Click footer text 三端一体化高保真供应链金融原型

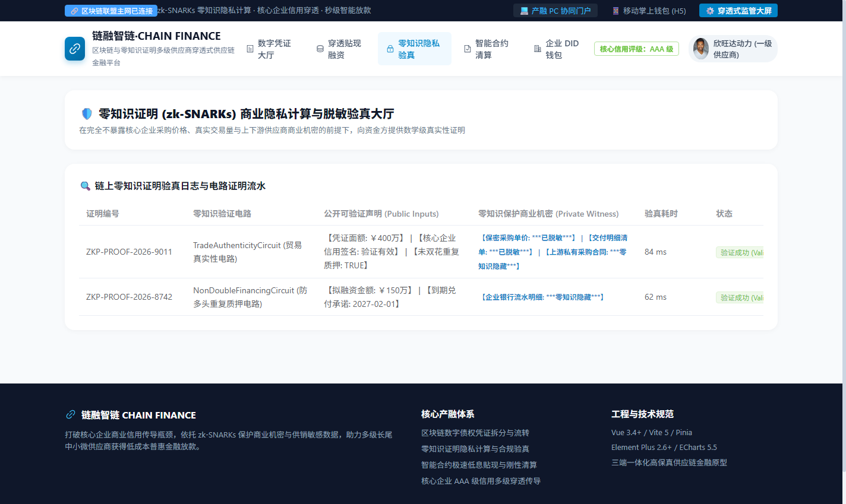pyautogui.click(x=669, y=462)
